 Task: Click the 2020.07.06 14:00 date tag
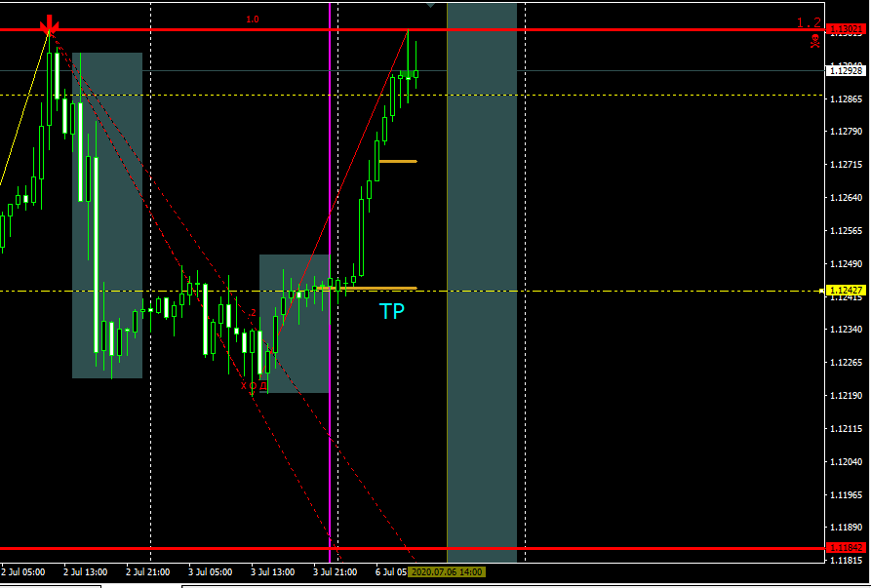click(x=447, y=571)
